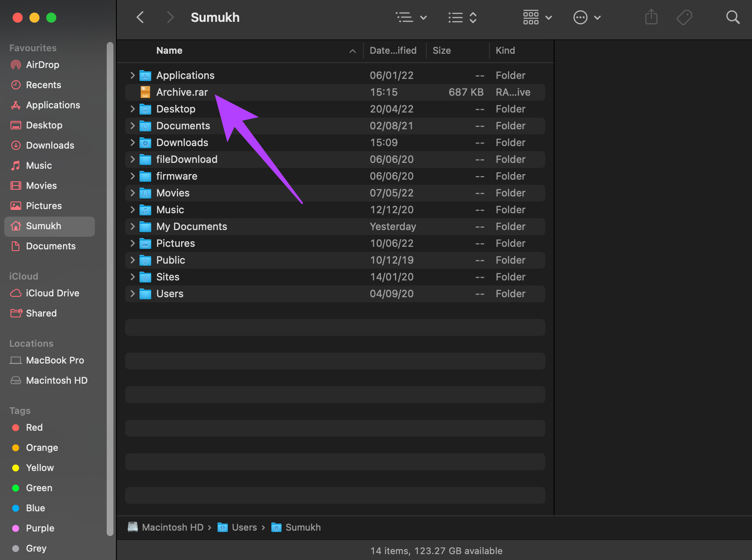Image resolution: width=752 pixels, height=560 pixels.
Task: Go back with the left chevron
Action: [140, 18]
